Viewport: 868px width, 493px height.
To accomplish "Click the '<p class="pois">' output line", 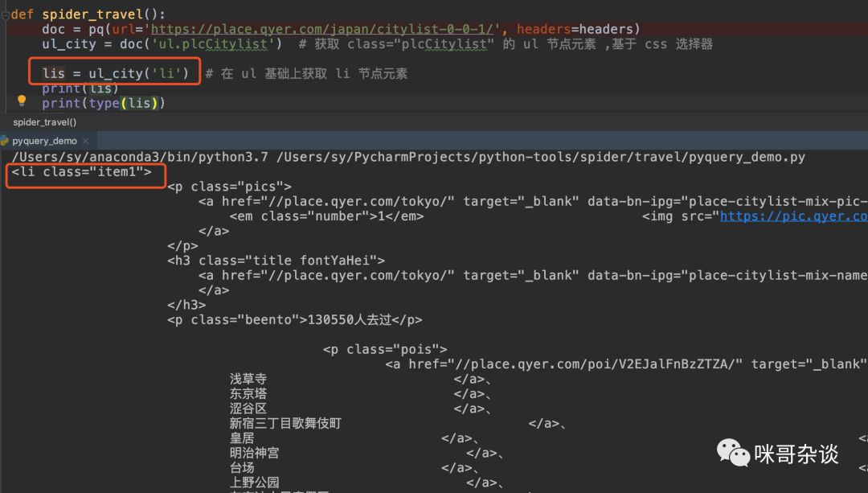I will click(x=385, y=350).
